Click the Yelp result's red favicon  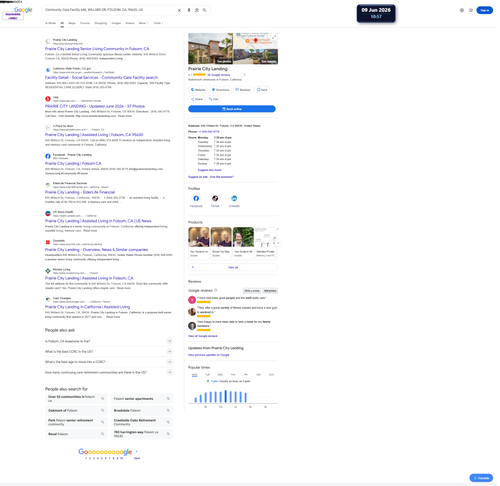pyautogui.click(x=48, y=99)
